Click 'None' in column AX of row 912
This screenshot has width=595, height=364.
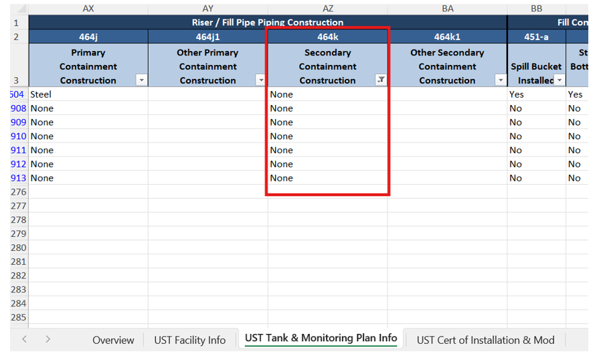point(88,164)
